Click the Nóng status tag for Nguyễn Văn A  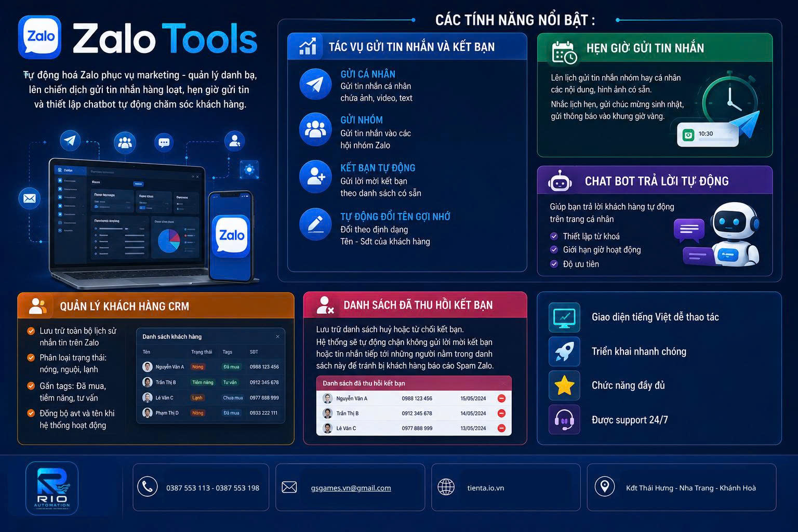(x=197, y=367)
